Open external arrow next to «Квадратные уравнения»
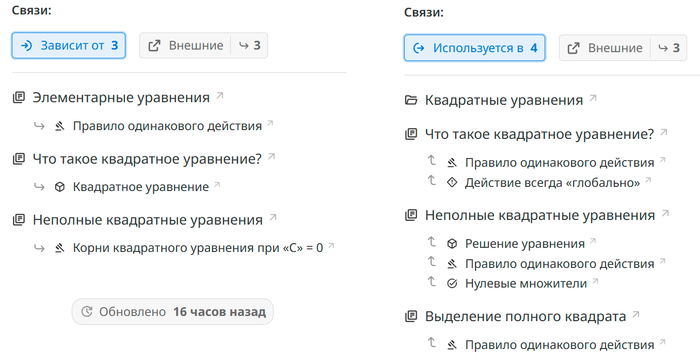The image size is (700, 364). pos(593,98)
